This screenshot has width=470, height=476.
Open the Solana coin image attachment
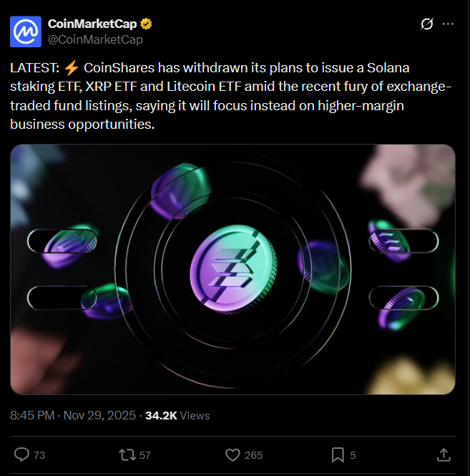point(232,269)
